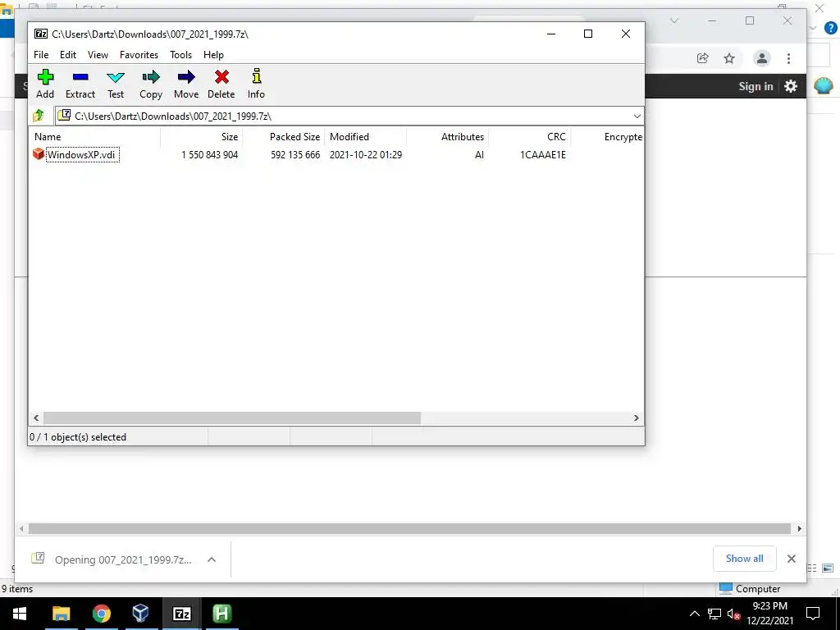Select the Copy toolbar icon

click(x=151, y=78)
